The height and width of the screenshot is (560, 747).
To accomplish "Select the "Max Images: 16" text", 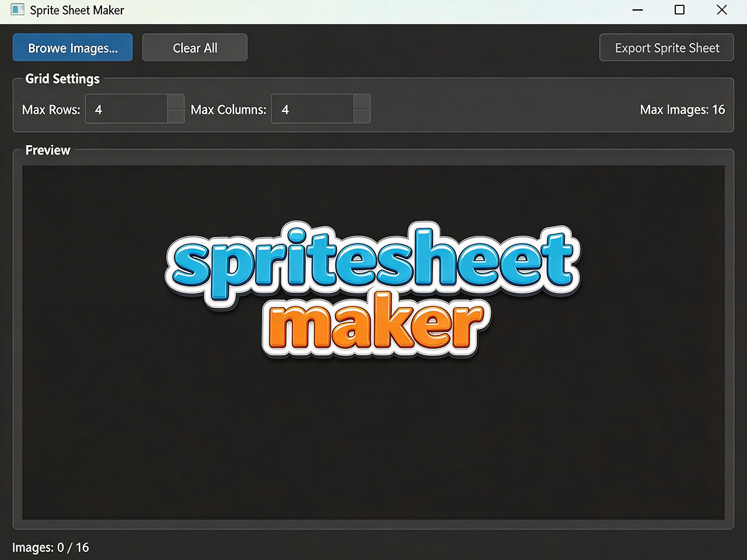I will pyautogui.click(x=682, y=110).
